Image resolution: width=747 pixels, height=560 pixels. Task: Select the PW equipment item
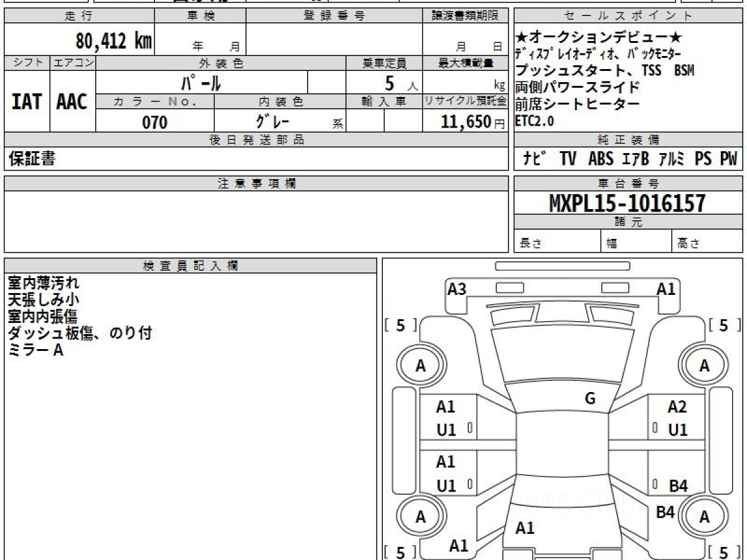pyautogui.click(x=728, y=159)
